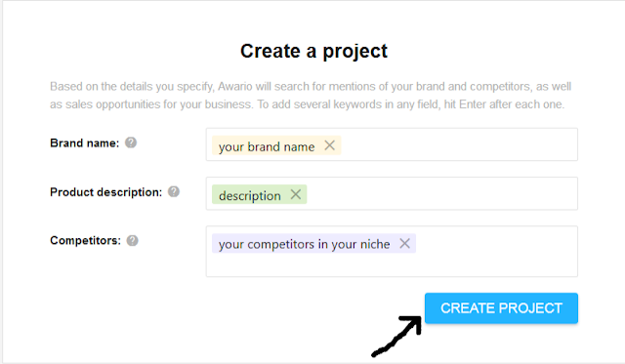
Task: Select the yellow 'your brand name' tag text
Action: point(267,146)
